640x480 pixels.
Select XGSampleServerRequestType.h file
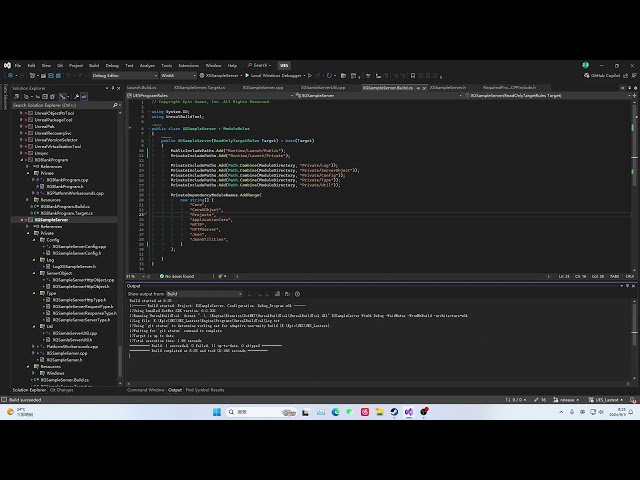point(83,307)
